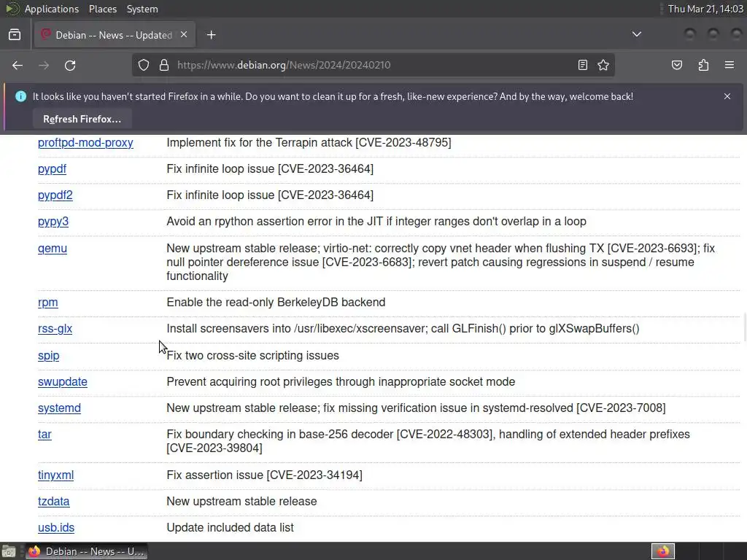This screenshot has width=747, height=560.
Task: Click the clock showing Thu Mar 21
Action: (x=705, y=9)
